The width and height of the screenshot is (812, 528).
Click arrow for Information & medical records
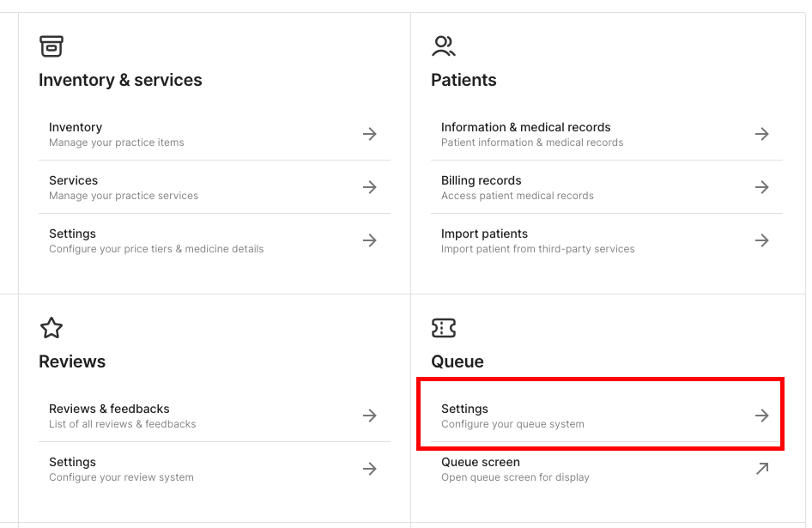click(x=761, y=134)
